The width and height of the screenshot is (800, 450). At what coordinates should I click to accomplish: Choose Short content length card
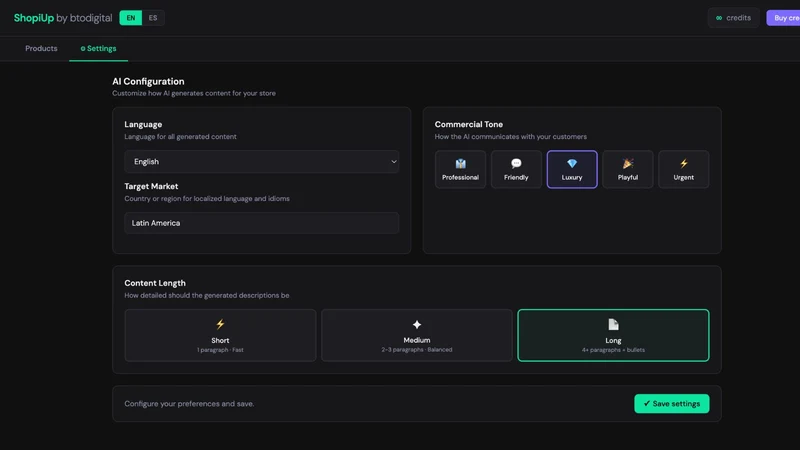(220, 335)
